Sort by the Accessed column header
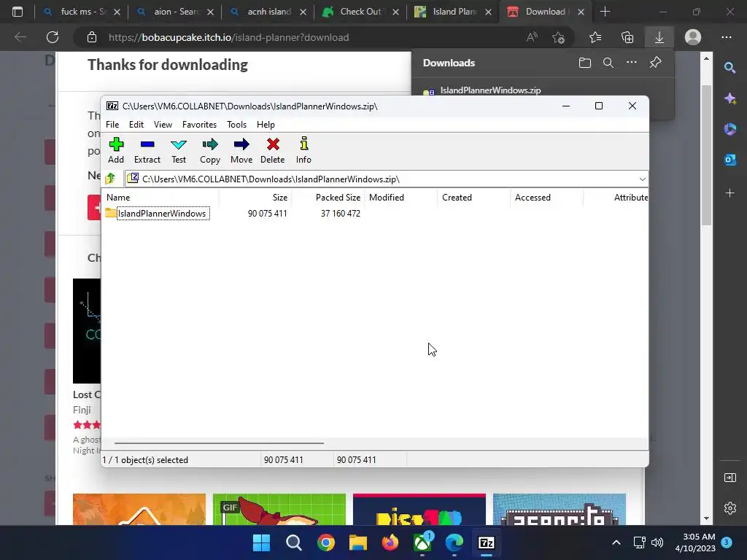 click(x=547, y=198)
